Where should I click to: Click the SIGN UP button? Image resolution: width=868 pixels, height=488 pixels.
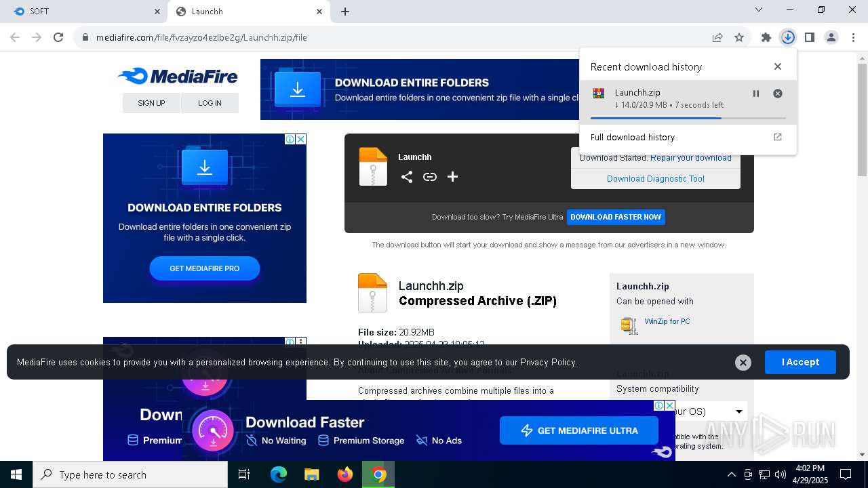[151, 103]
